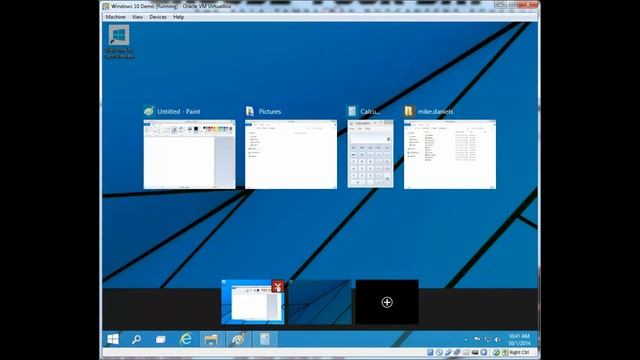Switch to Calculator via taskbar icon
The image size is (640, 360).
point(264,339)
